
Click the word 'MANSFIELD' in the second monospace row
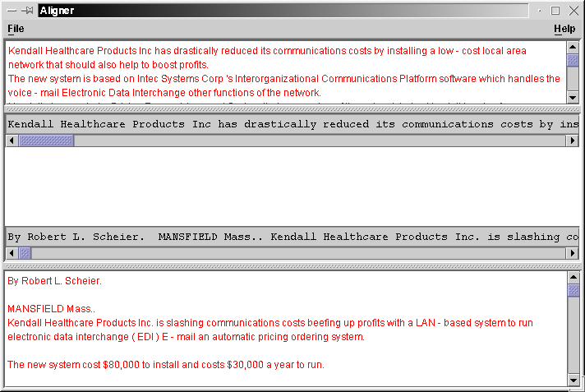(187, 237)
